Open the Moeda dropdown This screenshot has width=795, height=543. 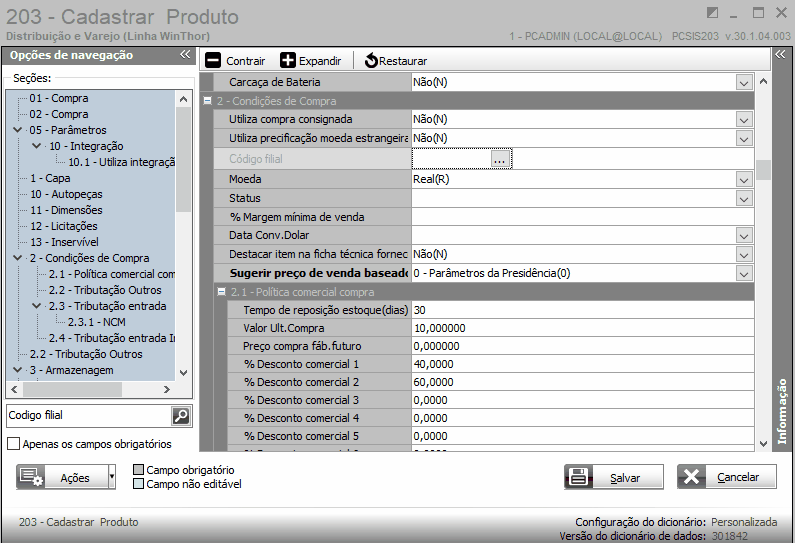[744, 179]
